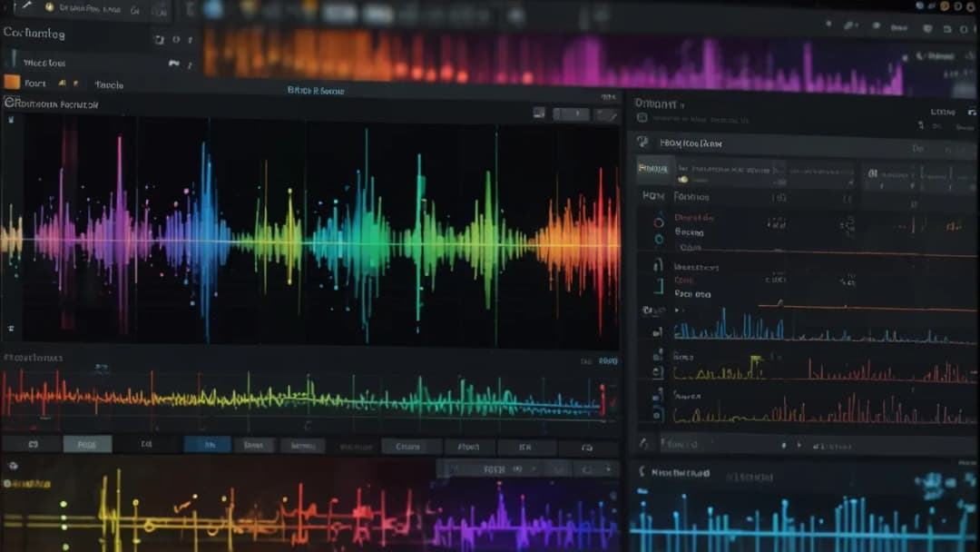Click the highlighted yellow-text button in right panel
Image resolution: width=980 pixels, height=552 pixels.
[x=652, y=169]
